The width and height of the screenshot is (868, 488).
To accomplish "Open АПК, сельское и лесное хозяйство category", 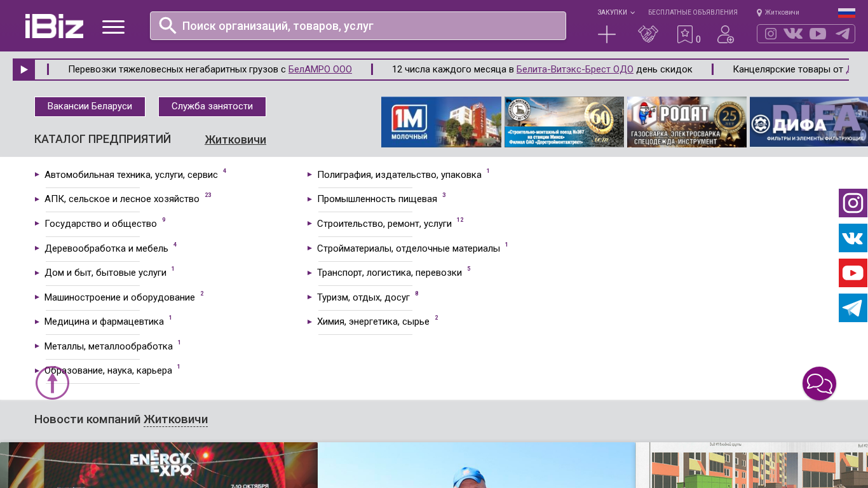I will click(x=121, y=199).
